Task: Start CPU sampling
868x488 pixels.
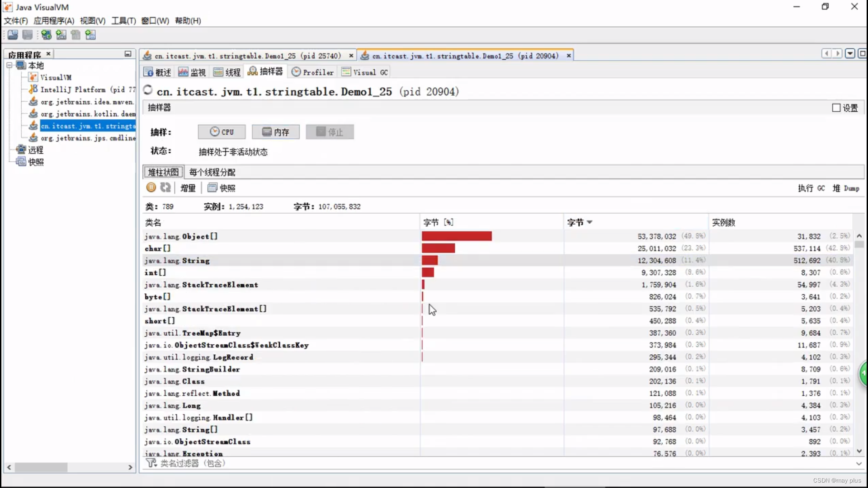Action: pyautogui.click(x=222, y=132)
